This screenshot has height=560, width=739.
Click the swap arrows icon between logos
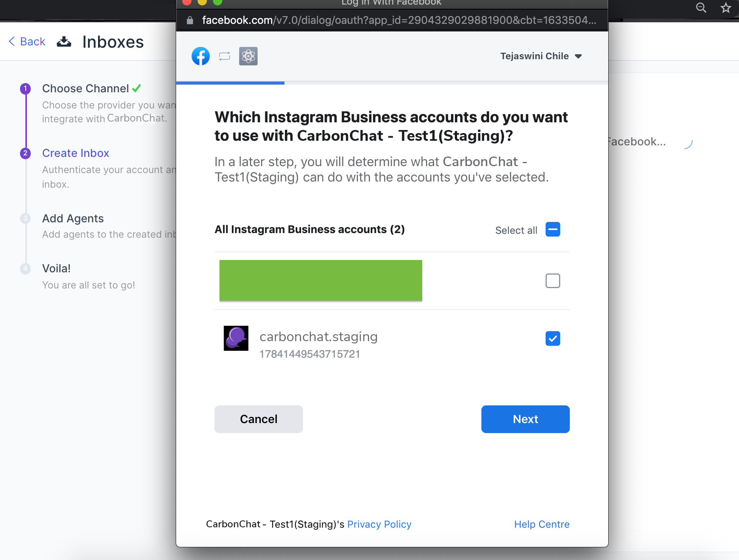[225, 57]
